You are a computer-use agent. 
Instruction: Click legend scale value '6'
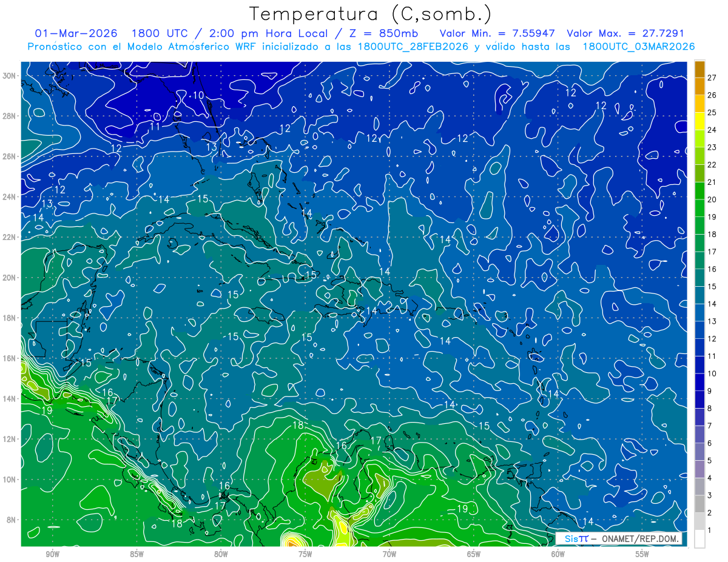point(709,443)
